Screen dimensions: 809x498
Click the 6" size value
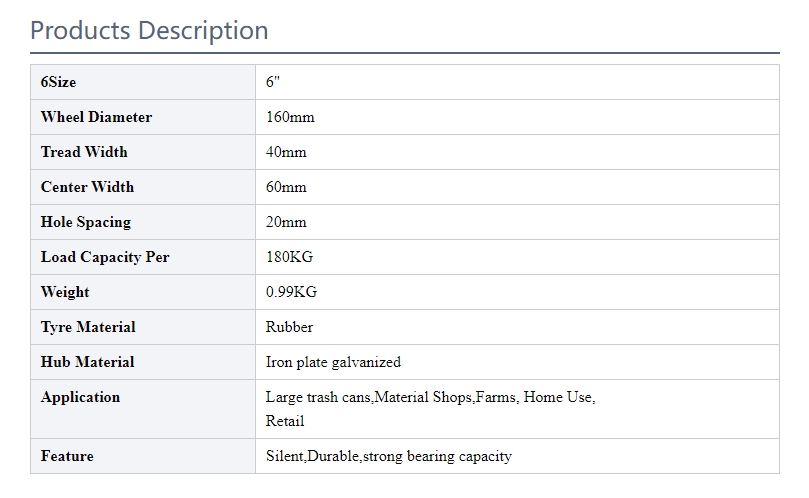pyautogui.click(x=273, y=82)
